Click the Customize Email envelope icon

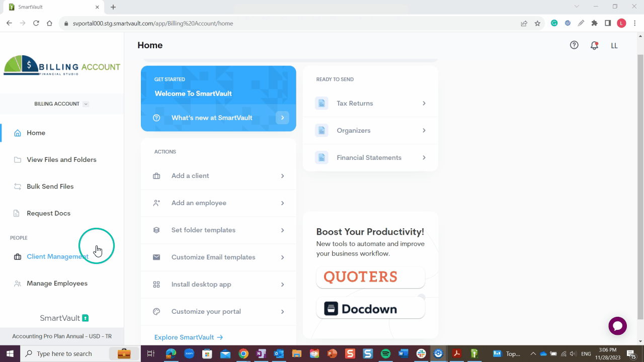click(156, 257)
